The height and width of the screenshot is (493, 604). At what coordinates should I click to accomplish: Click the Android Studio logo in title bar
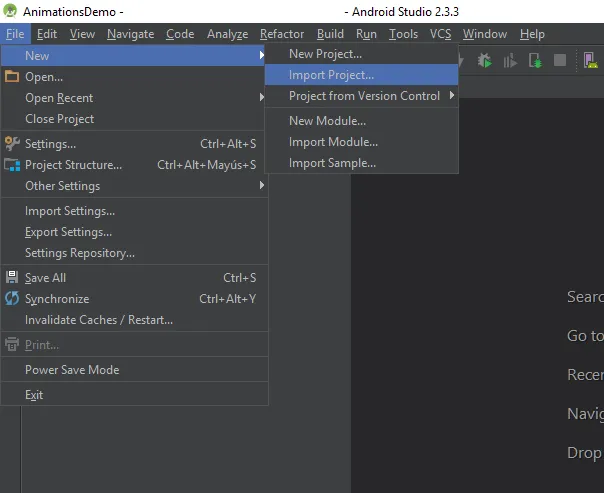click(10, 11)
